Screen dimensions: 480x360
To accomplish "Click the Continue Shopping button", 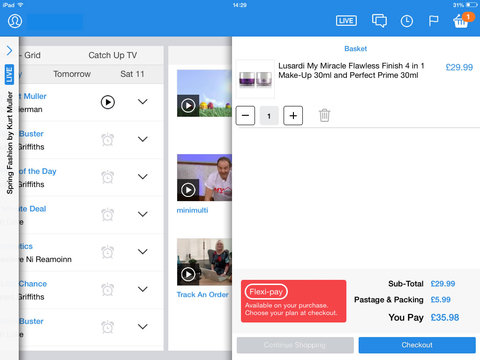I will point(295,345).
